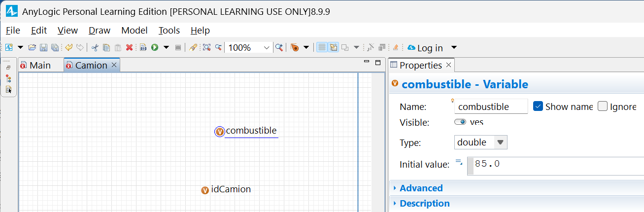The height and width of the screenshot is (212, 644).
Task: Click the Save All icon
Action: click(55, 47)
